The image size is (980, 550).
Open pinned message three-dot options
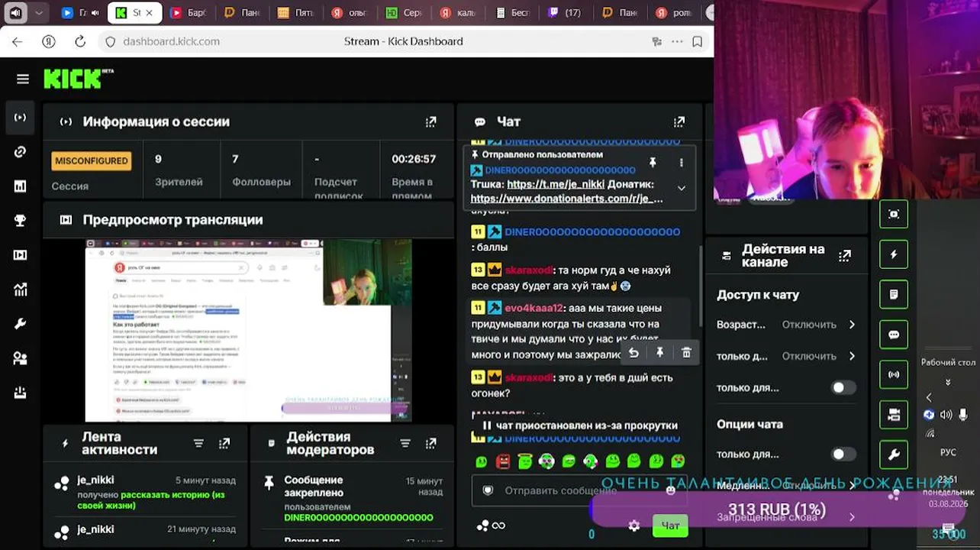[682, 163]
